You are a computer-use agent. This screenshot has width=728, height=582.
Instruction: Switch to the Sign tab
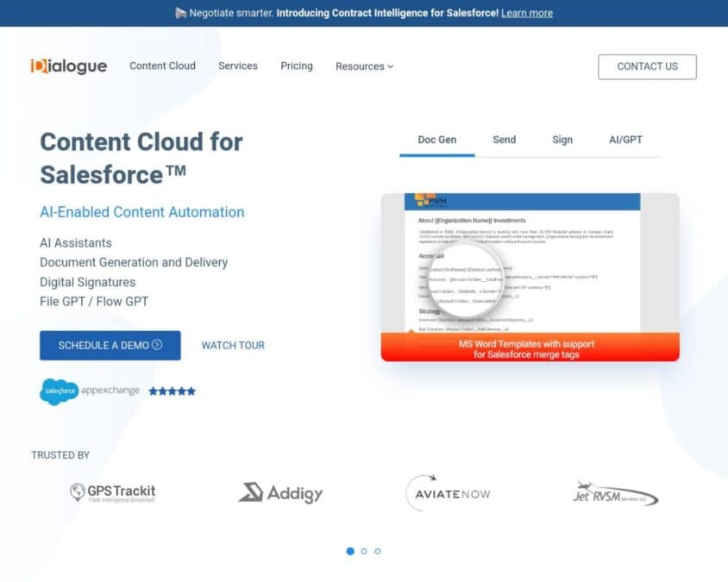pos(562,140)
